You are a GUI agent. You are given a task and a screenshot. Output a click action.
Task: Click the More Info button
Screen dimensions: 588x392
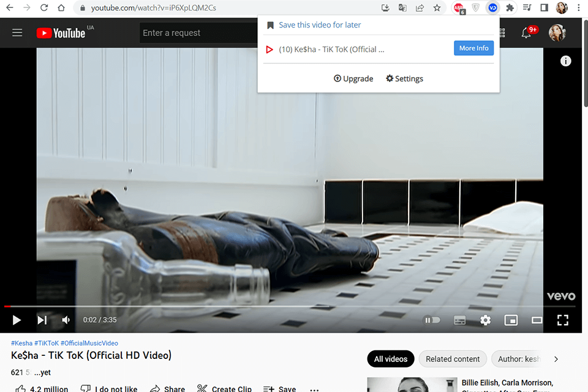click(x=473, y=48)
